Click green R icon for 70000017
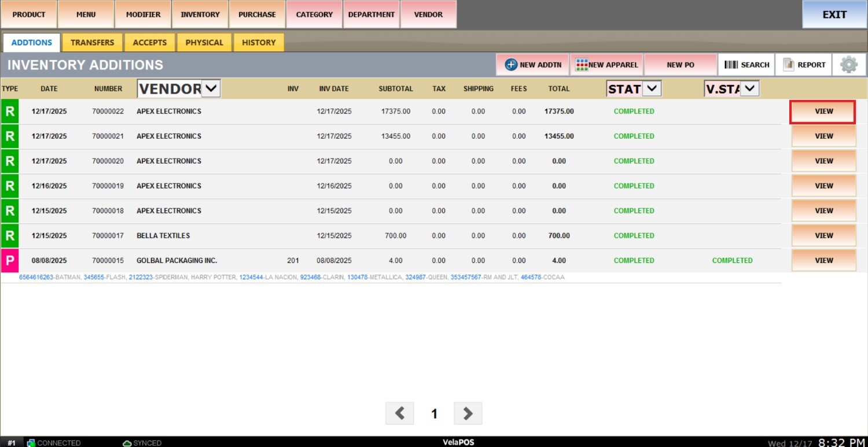This screenshot has height=447, width=868. 10,235
